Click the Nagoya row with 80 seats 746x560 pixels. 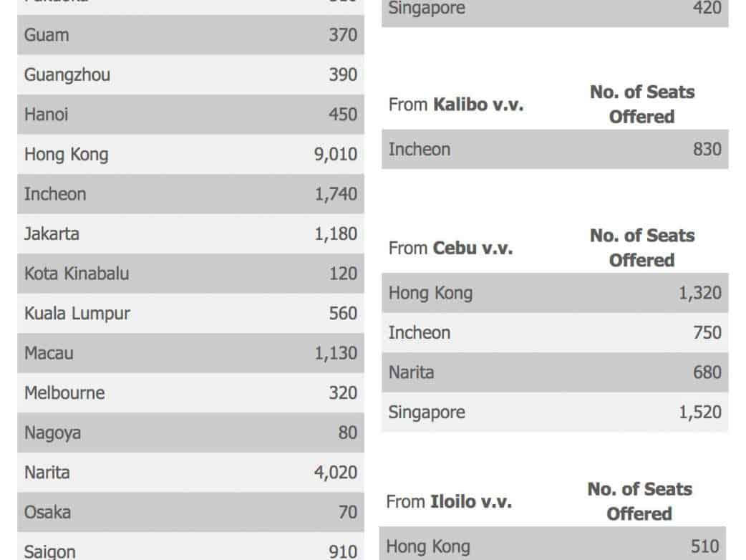[x=190, y=433]
